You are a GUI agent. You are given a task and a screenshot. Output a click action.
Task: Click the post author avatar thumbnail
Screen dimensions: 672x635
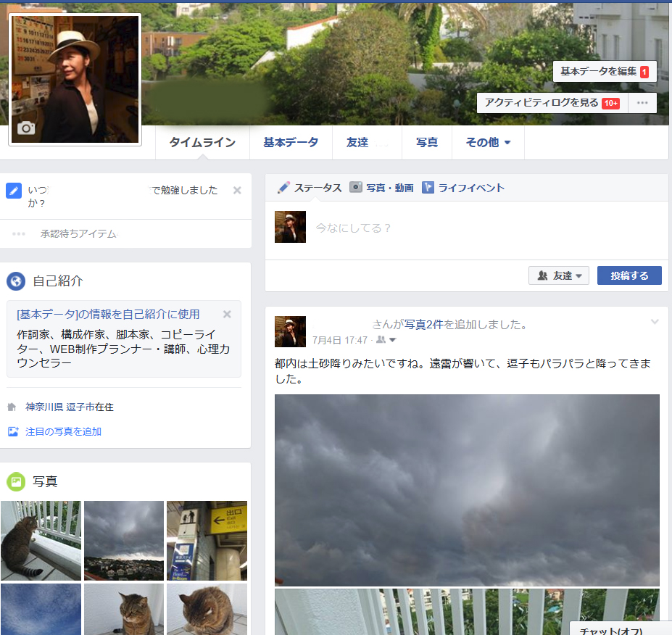290,331
